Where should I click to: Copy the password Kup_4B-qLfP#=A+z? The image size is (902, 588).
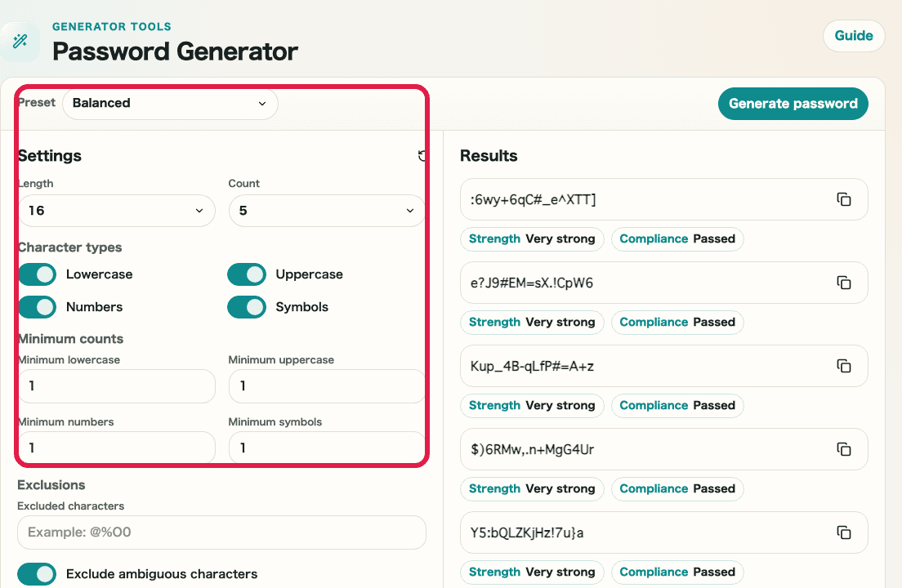(x=844, y=366)
